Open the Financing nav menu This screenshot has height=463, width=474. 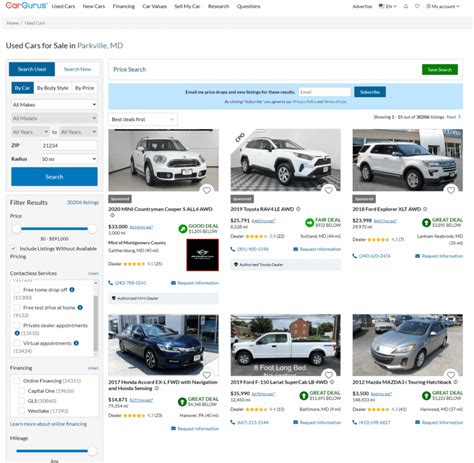click(124, 6)
